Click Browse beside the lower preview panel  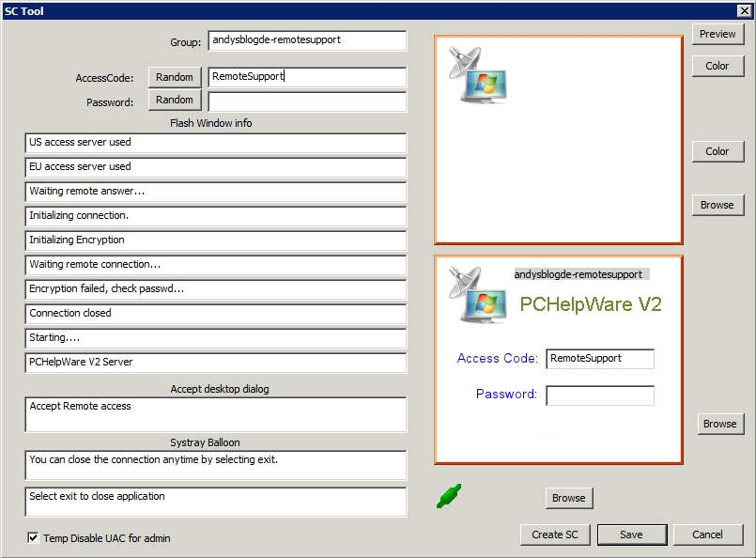pos(720,424)
